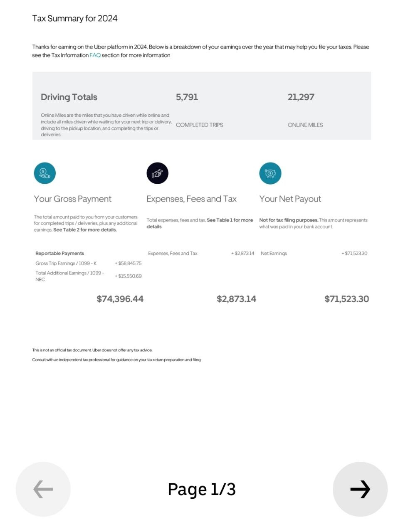Image resolution: width=403 pixels, height=532 pixels.
Task: Select the Gross Trip Earnings / 1099-K row
Action: coord(89,264)
